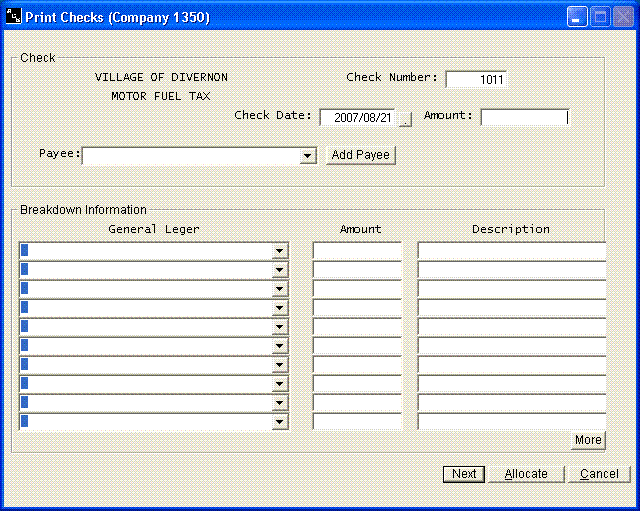Open the last General Ledger dropdown
The image size is (640, 511).
click(x=280, y=422)
